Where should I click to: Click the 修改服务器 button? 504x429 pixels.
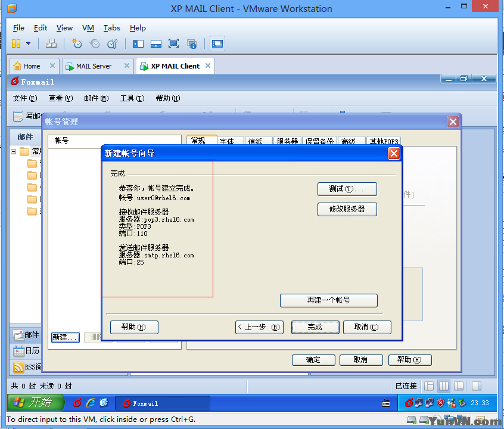[x=347, y=209]
